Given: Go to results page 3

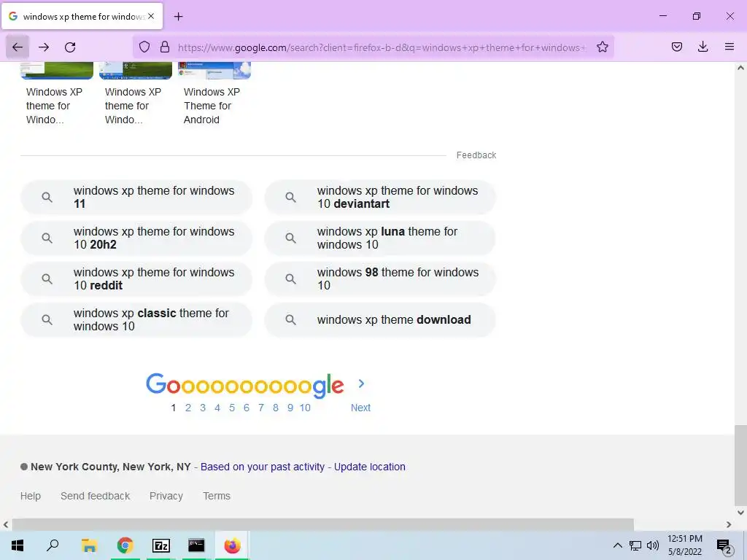Looking at the screenshot, I should pos(203,408).
